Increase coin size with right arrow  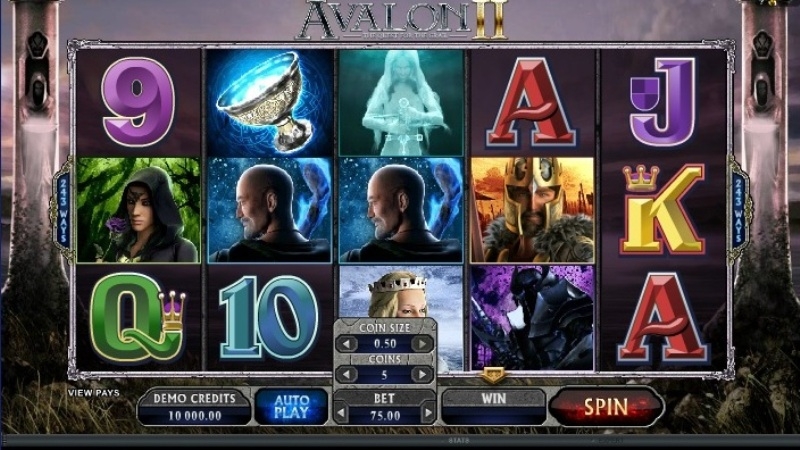click(422, 343)
